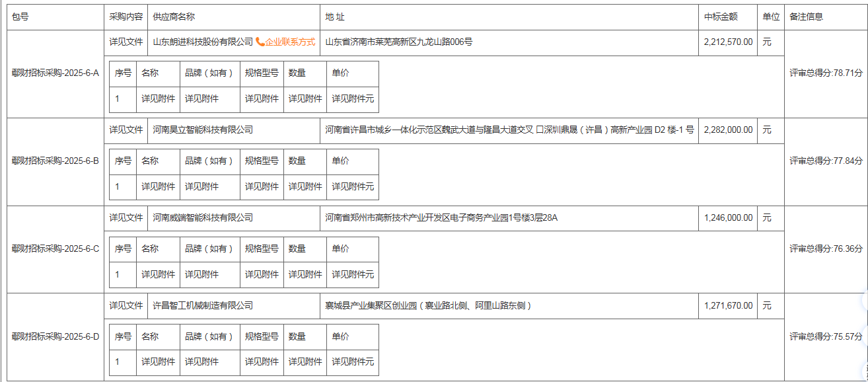Click supplier 河南昊立智能科技有限公司

(x=203, y=130)
